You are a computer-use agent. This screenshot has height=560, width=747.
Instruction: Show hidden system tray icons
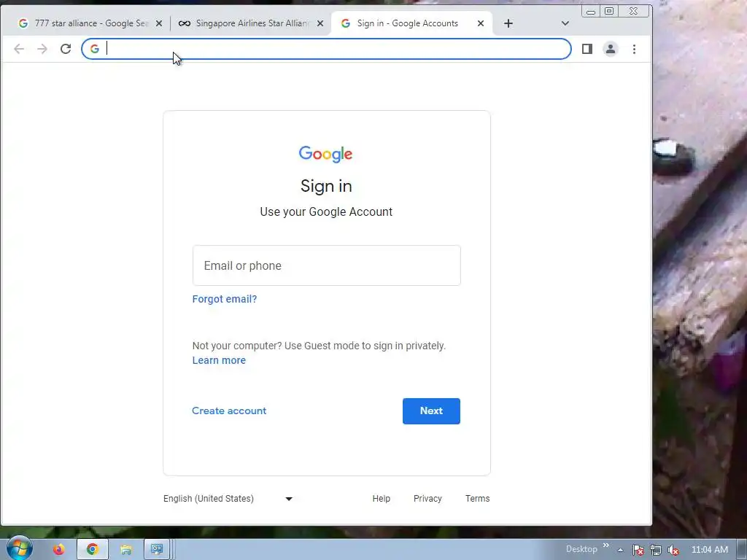pyautogui.click(x=620, y=550)
